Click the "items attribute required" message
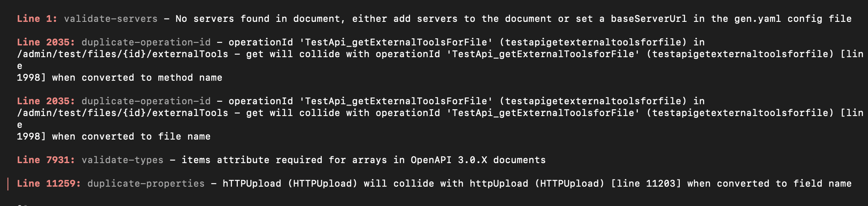This screenshot has width=868, height=206. [252, 160]
